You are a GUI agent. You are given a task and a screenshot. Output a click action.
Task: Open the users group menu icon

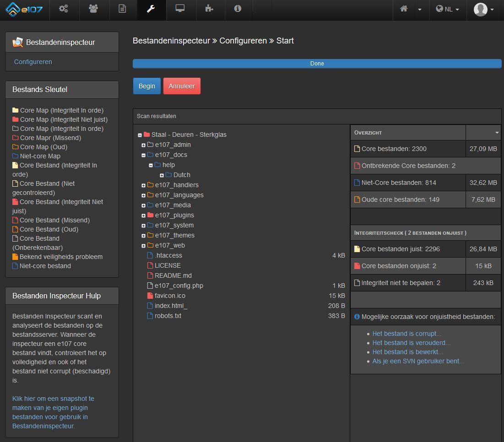coord(93,9)
